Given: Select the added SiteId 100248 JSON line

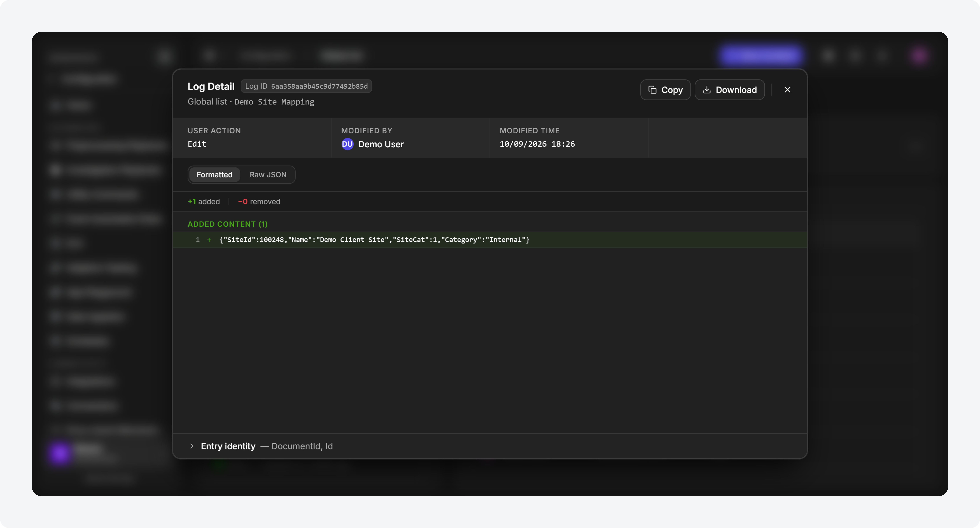Looking at the screenshot, I should [x=490, y=240].
